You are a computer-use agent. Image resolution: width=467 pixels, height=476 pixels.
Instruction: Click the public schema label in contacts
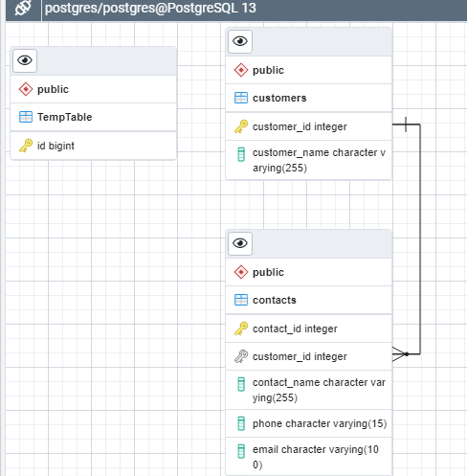tap(268, 272)
